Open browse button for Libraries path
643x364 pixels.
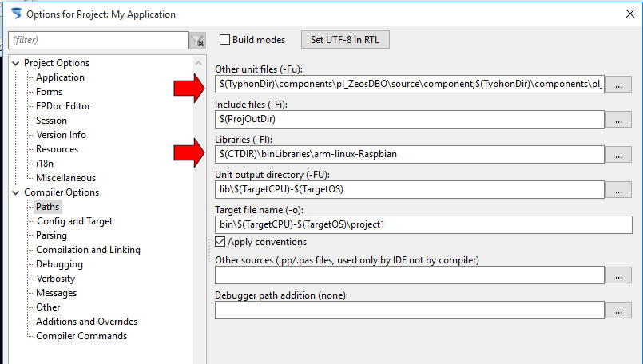pos(618,155)
